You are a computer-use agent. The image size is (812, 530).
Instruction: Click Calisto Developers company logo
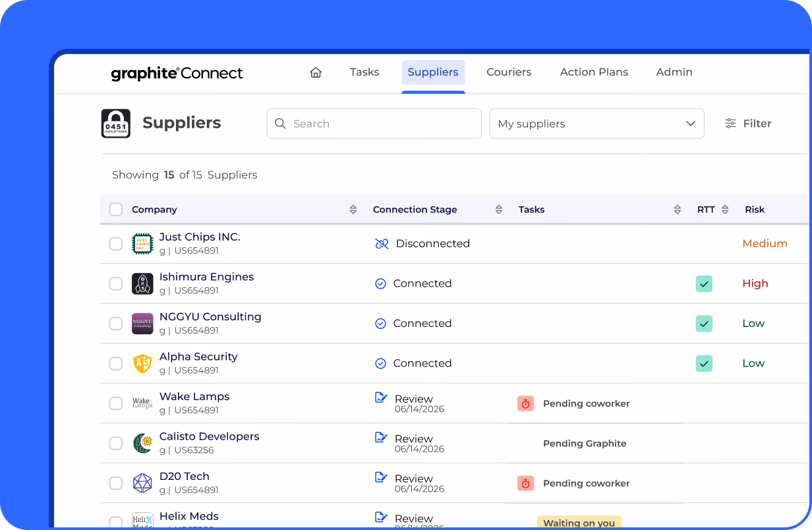click(x=142, y=443)
